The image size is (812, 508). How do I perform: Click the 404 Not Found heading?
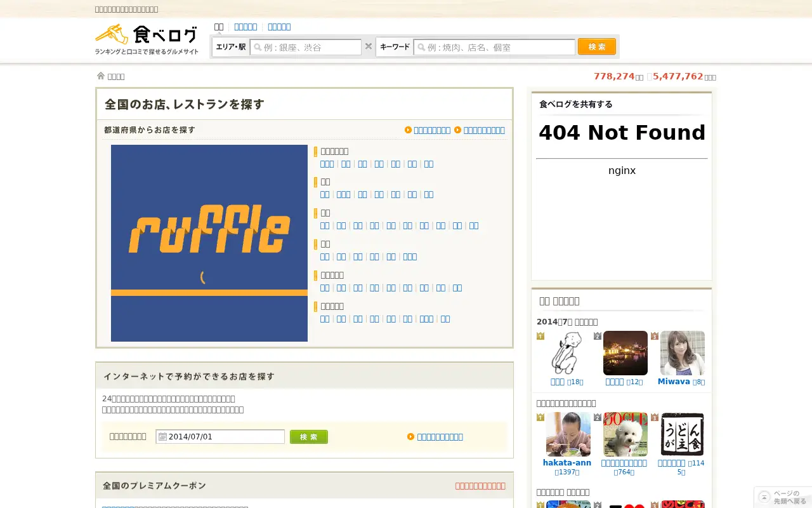pos(622,133)
